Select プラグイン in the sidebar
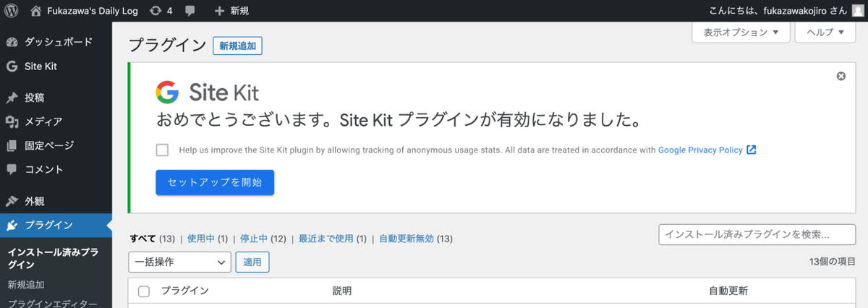 [49, 225]
